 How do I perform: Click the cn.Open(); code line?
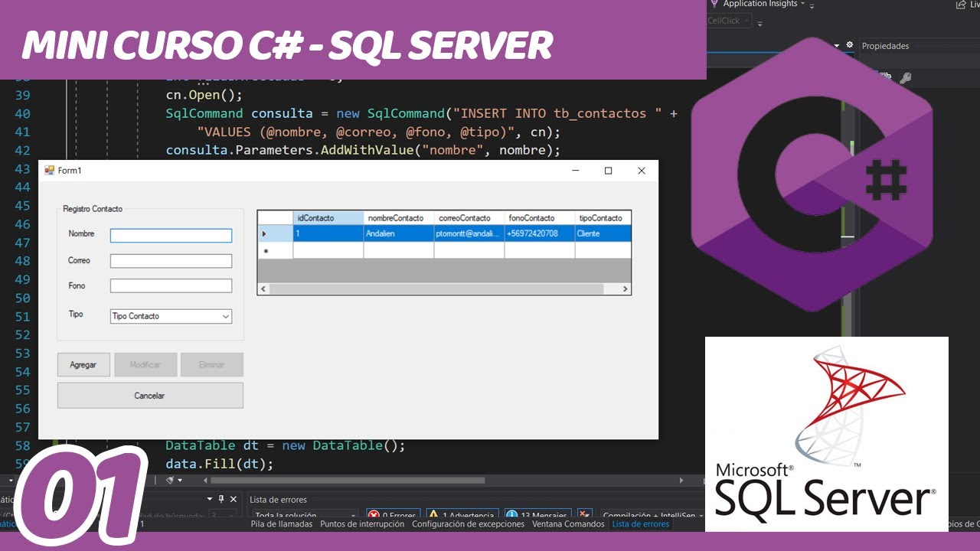pos(204,95)
